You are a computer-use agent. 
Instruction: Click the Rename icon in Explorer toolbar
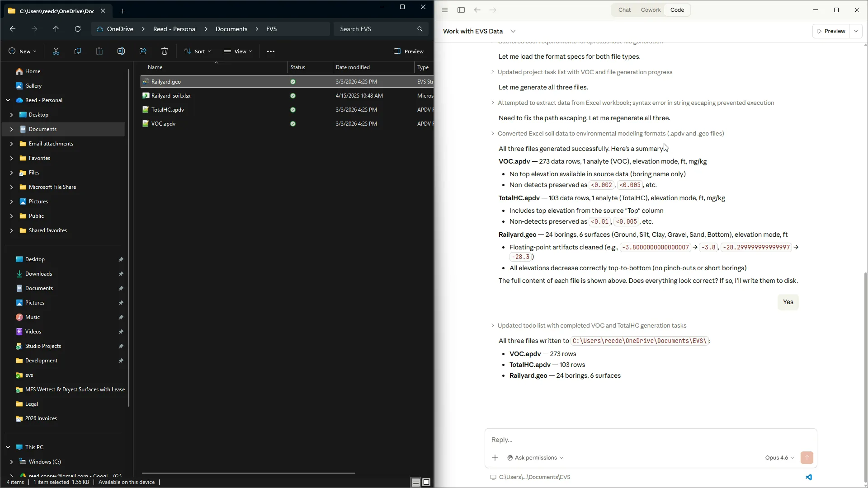[x=121, y=52]
